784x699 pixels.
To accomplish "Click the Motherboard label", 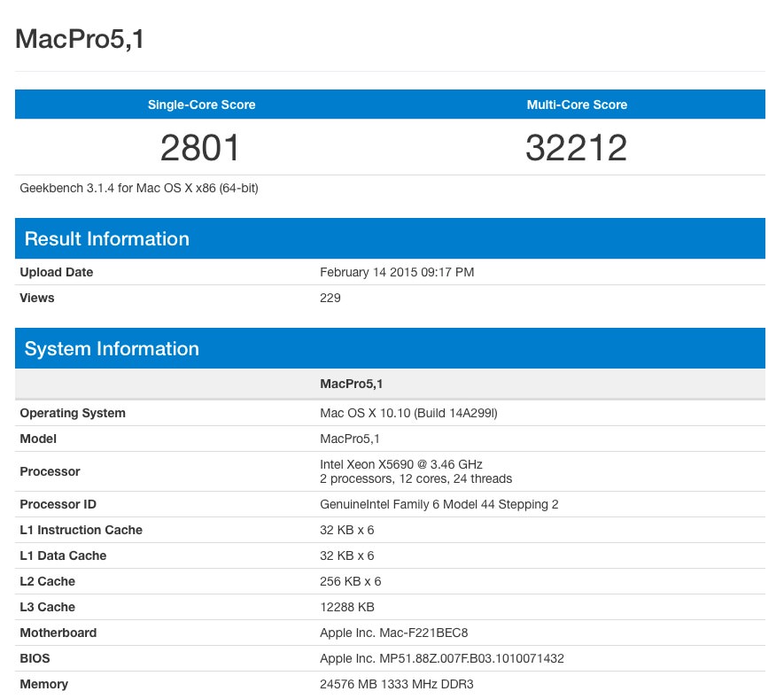I will tap(58, 633).
